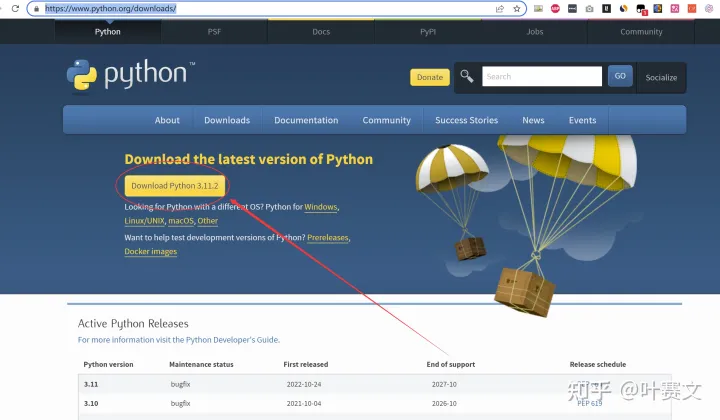Click the PEP 619 release schedule link
The height and width of the screenshot is (420, 720).
tap(590, 403)
